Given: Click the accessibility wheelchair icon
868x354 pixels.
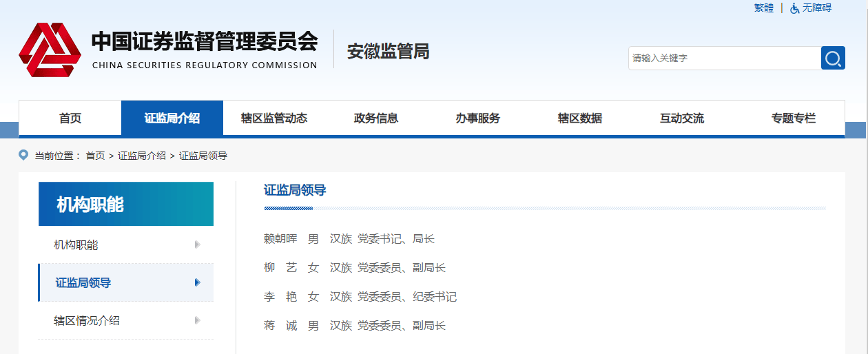Looking at the screenshot, I should [x=794, y=8].
